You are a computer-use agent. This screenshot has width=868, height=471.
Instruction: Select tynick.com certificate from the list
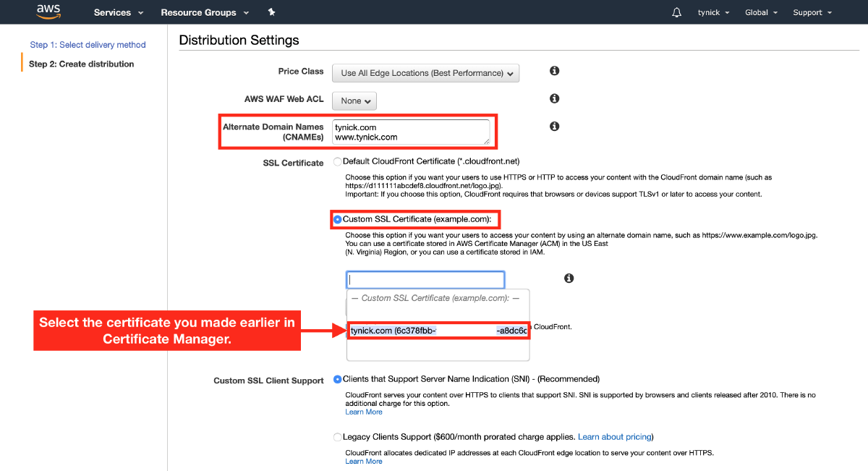pyautogui.click(x=438, y=331)
